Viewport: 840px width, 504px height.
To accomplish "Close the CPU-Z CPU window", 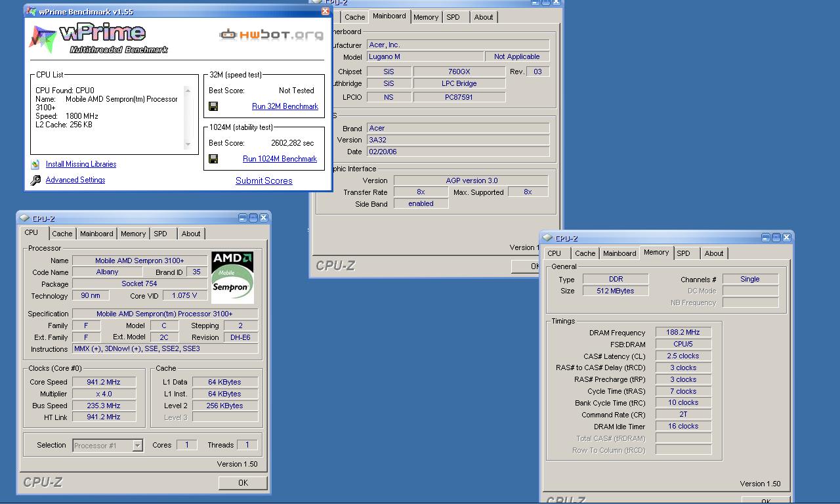I will 263,218.
